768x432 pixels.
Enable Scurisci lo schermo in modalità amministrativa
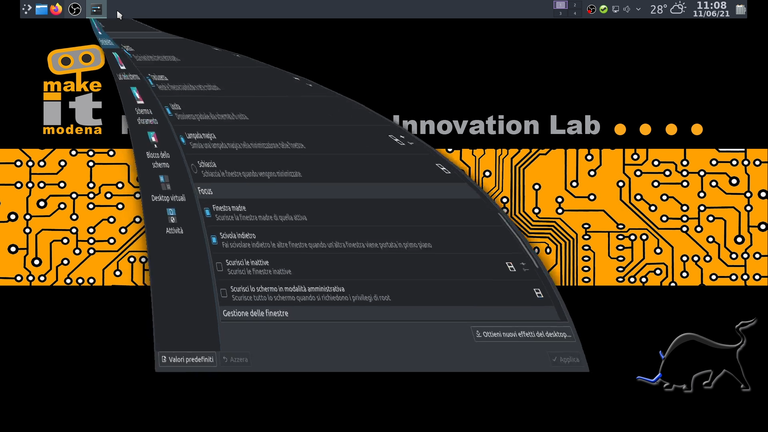click(x=223, y=292)
